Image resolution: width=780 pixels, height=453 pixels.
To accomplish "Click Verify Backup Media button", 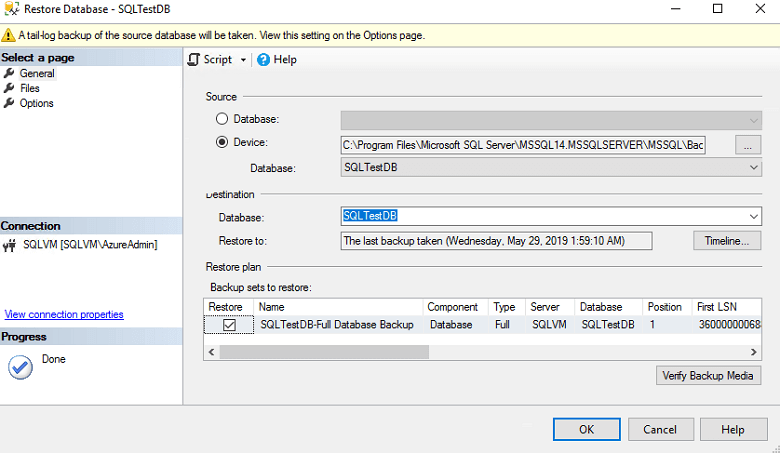I will [708, 376].
